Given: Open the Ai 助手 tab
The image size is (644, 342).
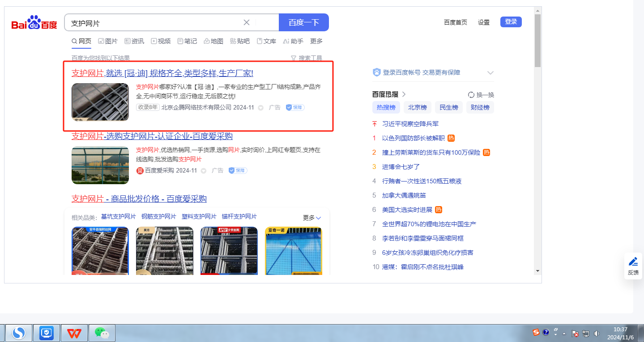Looking at the screenshot, I should pos(293,41).
